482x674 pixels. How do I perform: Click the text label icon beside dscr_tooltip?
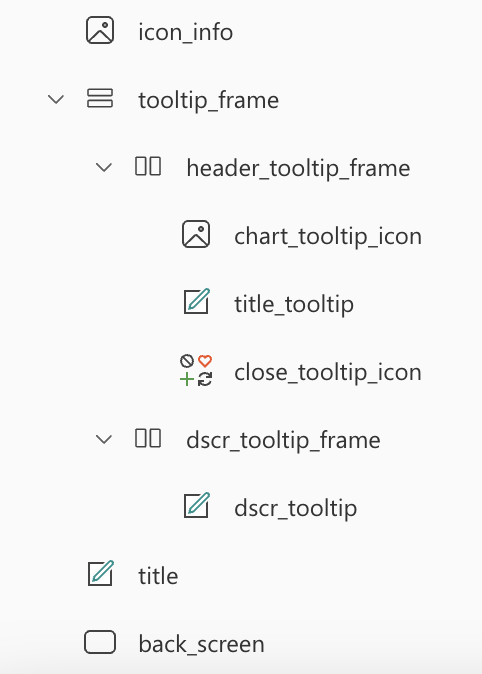coord(196,505)
